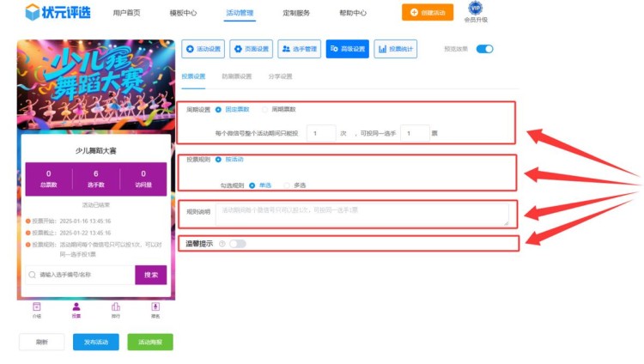Click the blue 发布活动 button
Screen dimensions: 644x364
pyautogui.click(x=96, y=342)
